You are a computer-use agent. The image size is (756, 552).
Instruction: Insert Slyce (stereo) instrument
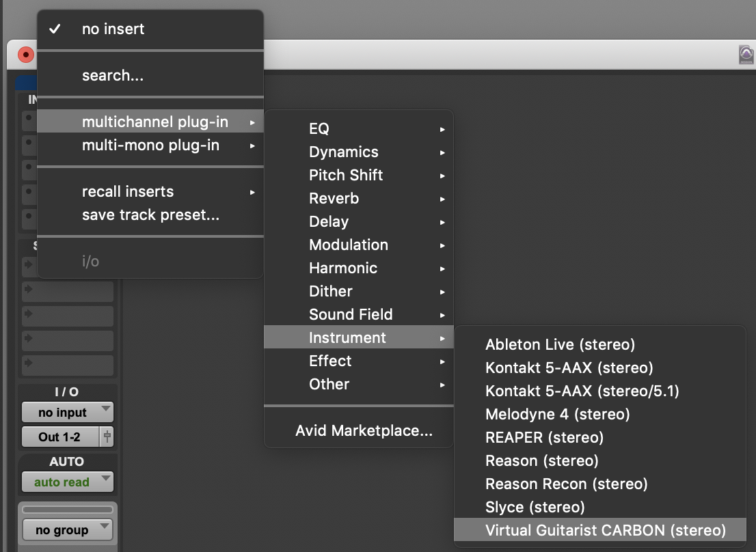pos(600,507)
